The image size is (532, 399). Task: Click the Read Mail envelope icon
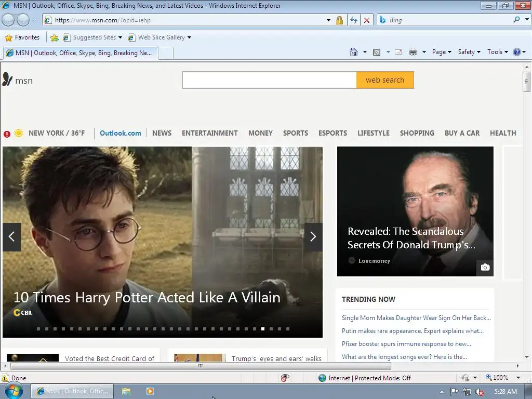[398, 52]
